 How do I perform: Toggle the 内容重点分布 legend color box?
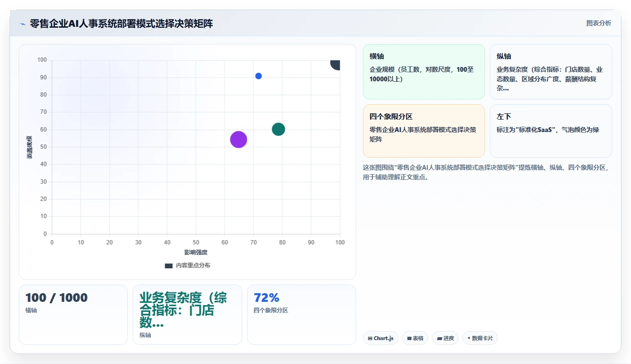coord(169,265)
